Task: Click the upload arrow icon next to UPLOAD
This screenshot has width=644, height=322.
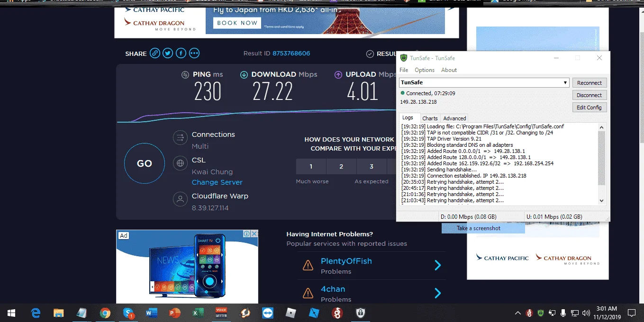Action: 338,74
